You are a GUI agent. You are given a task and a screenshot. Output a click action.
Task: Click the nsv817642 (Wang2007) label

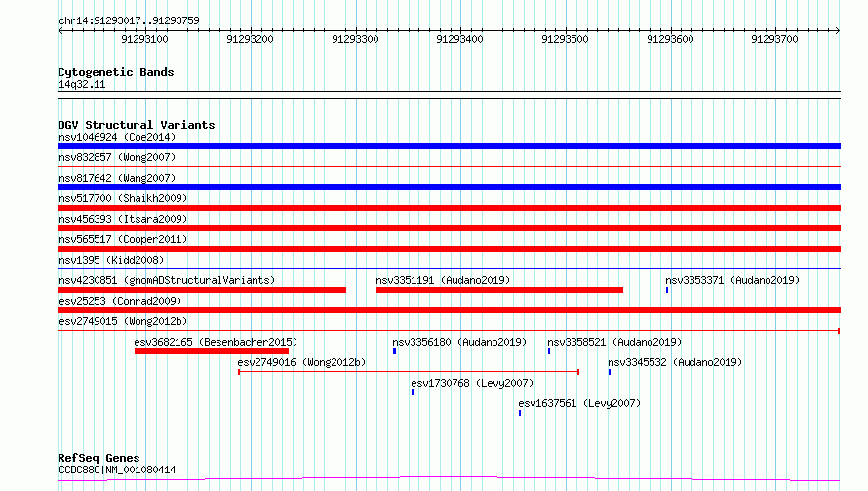pyautogui.click(x=117, y=178)
